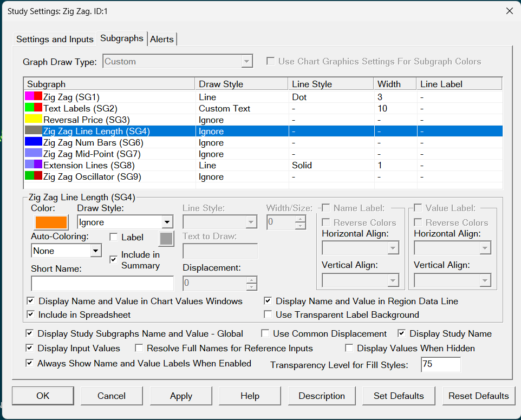The image size is (521, 420).
Task: Click the Extension Lines (SG8) color icon
Action: click(x=33, y=165)
